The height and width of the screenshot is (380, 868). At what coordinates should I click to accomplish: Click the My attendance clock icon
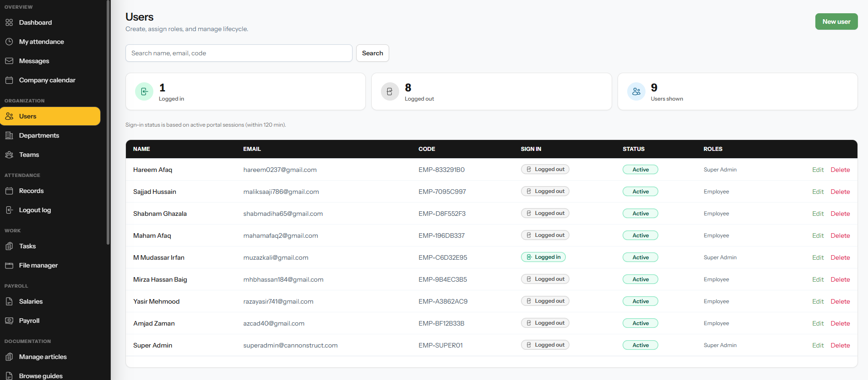[9, 42]
